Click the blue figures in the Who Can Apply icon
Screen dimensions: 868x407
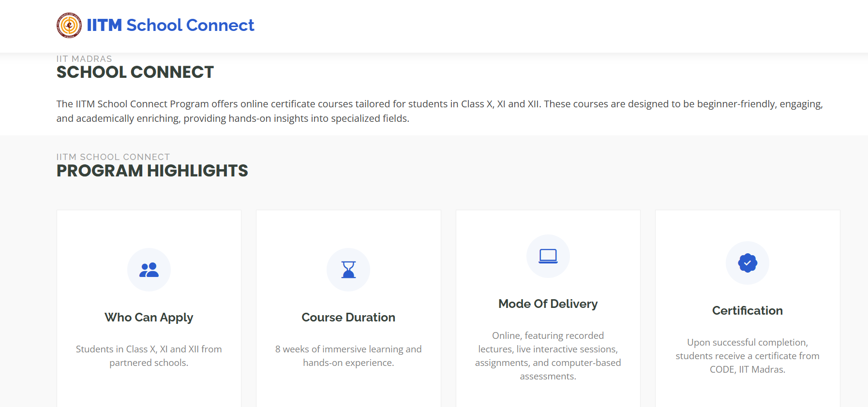pyautogui.click(x=149, y=270)
